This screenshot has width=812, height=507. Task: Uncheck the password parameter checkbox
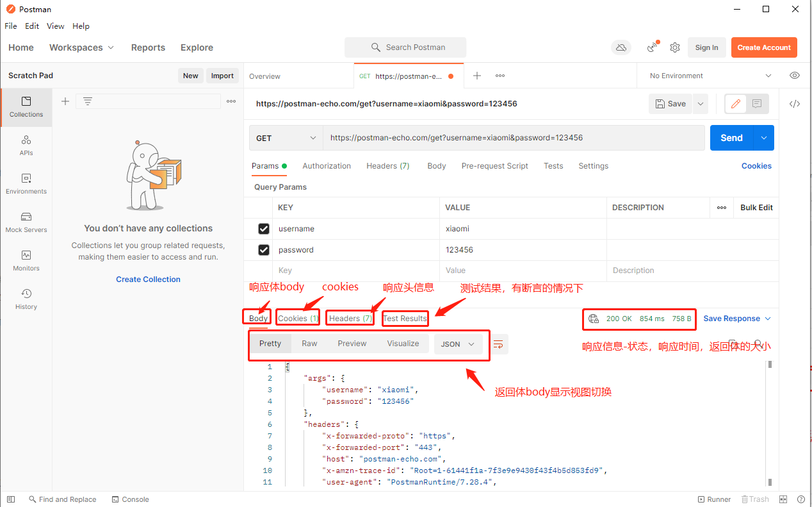click(263, 250)
